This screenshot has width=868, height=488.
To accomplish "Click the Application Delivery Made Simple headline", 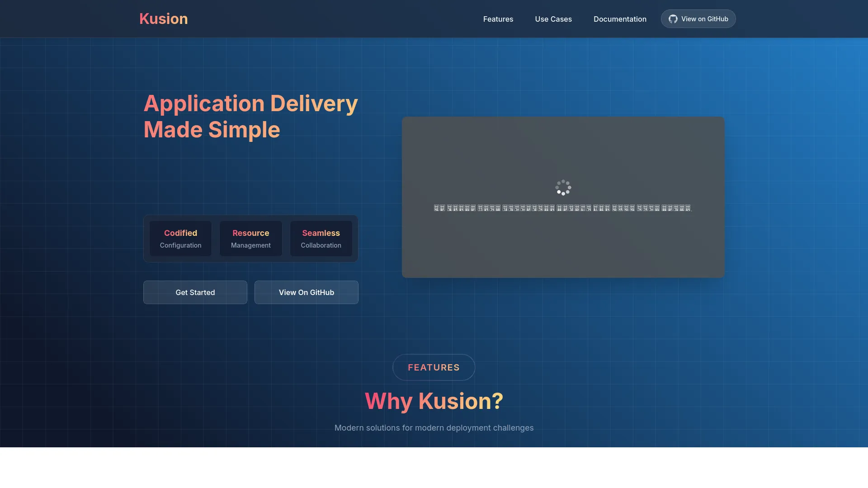I will 251,117.
